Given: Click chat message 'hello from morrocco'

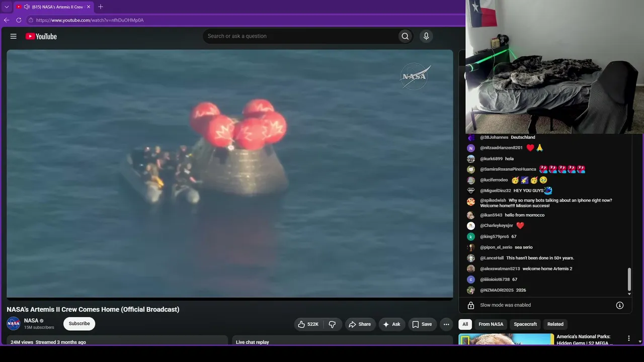Looking at the screenshot, I should pyautogui.click(x=525, y=215).
